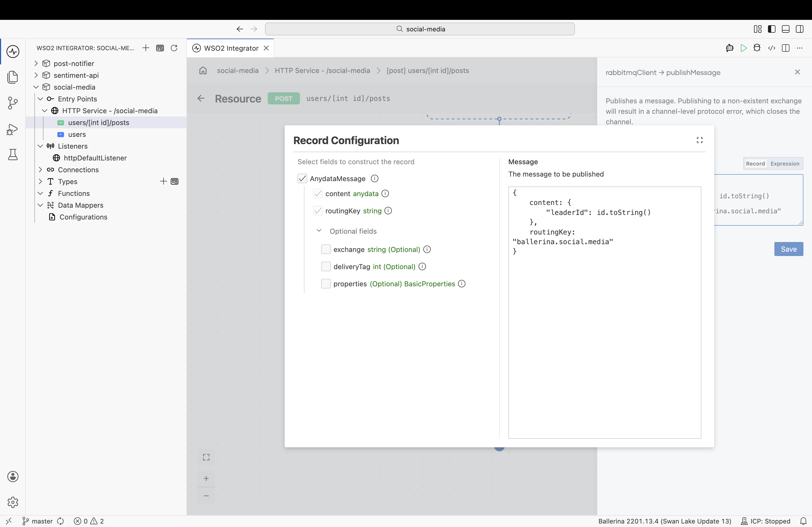This screenshot has height=527, width=812.
Task: Show source code view icon
Action: [x=772, y=48]
